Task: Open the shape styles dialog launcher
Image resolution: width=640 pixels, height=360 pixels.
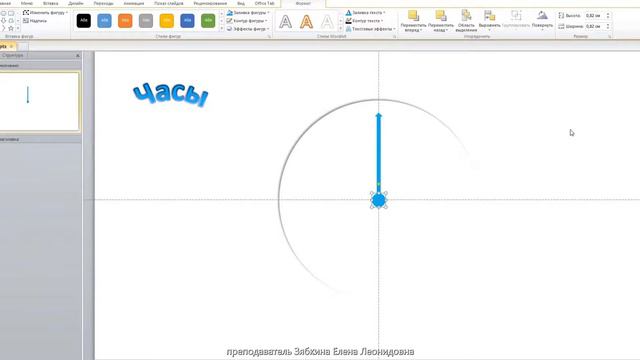Action: pos(269,36)
